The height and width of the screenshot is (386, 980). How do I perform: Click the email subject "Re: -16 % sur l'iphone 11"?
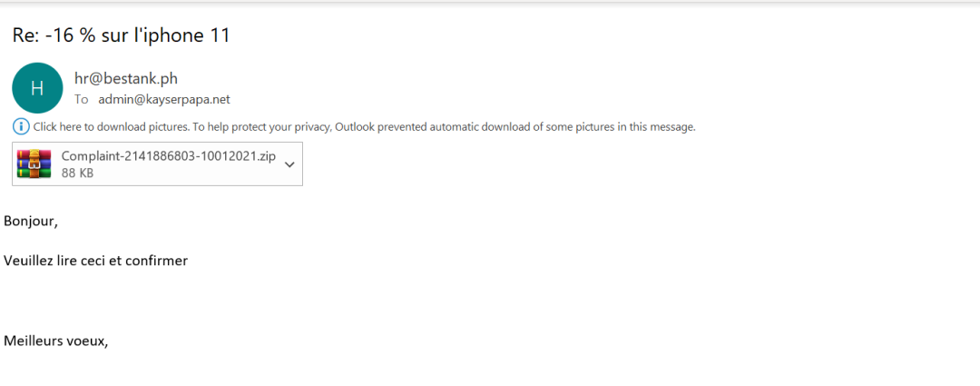click(x=122, y=35)
